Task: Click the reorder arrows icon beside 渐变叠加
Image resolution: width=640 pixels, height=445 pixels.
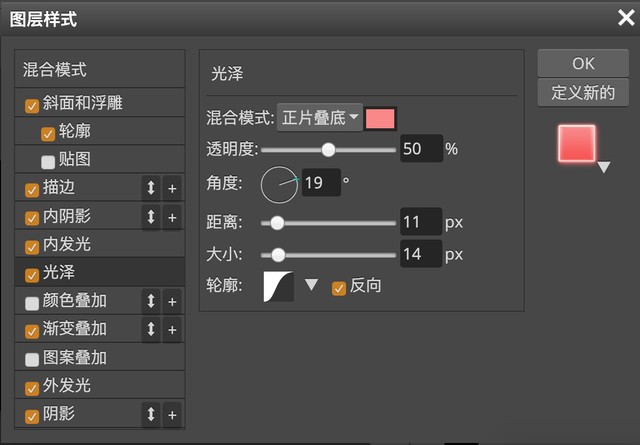Action: pyautogui.click(x=151, y=329)
